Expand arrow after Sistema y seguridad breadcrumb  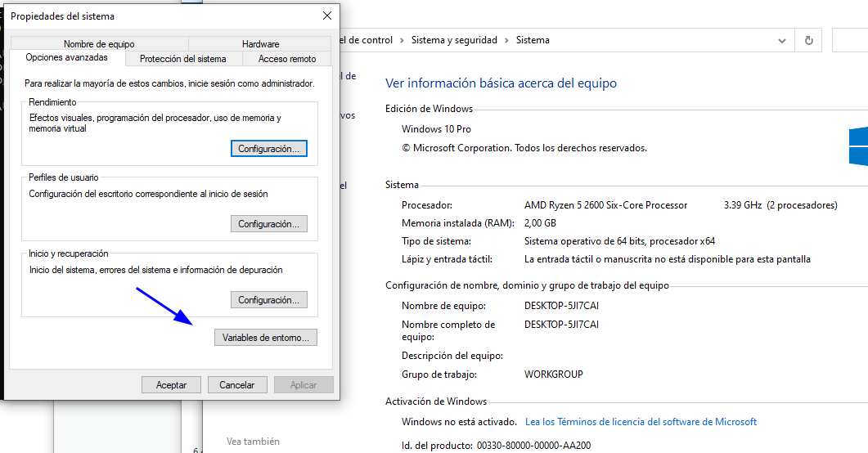pyautogui.click(x=506, y=40)
